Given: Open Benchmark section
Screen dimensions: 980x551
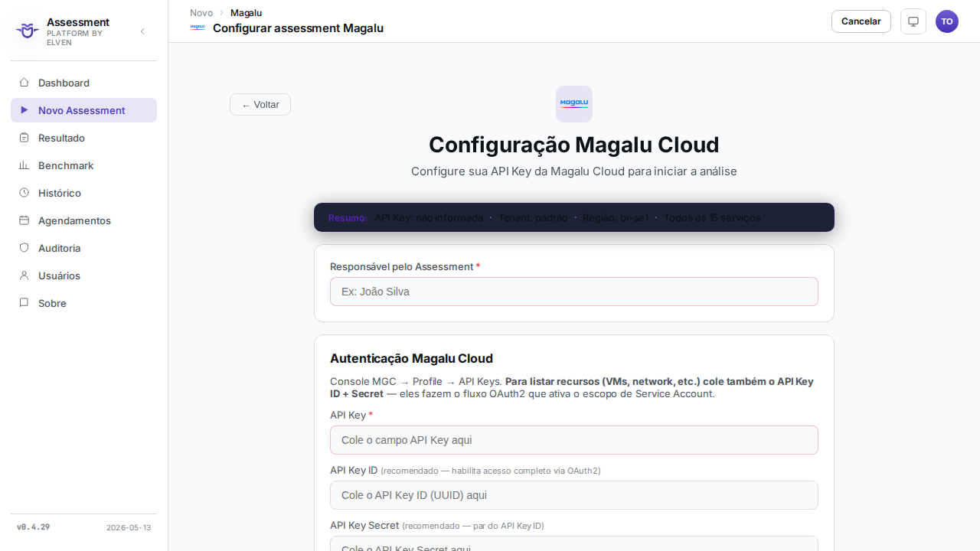Looking at the screenshot, I should 83,165.
